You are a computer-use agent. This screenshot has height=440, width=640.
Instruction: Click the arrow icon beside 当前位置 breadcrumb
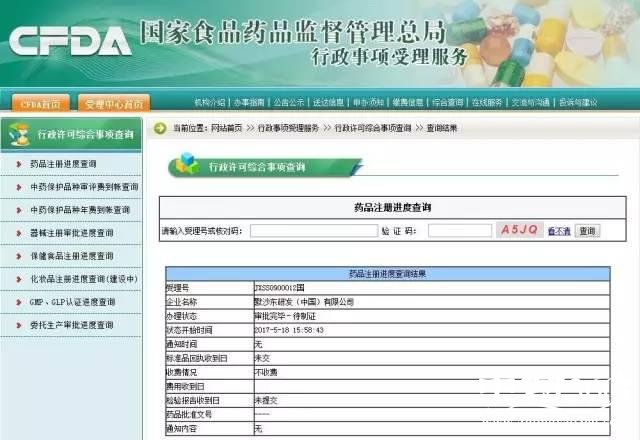160,128
